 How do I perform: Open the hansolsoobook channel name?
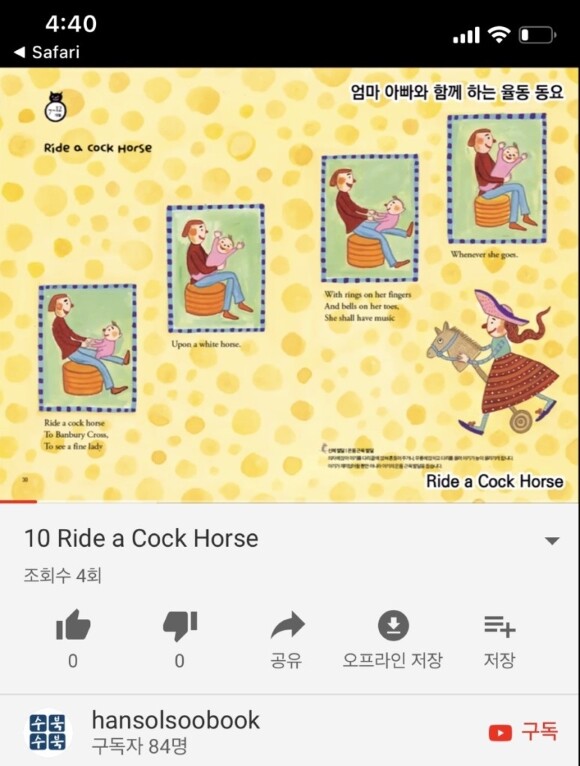[176, 720]
